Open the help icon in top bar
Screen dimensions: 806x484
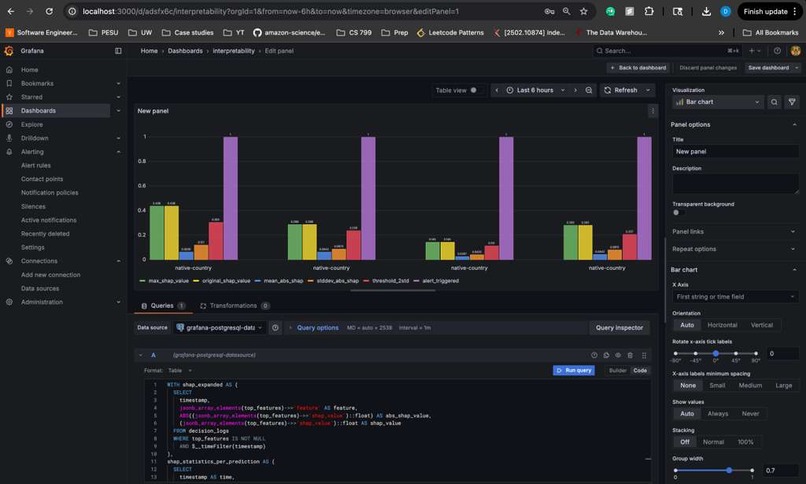[x=777, y=51]
